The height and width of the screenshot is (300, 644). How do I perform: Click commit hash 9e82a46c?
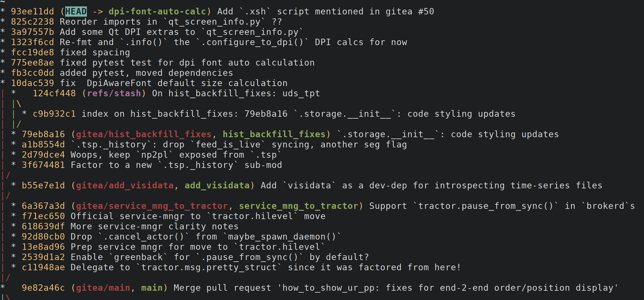pos(43,288)
